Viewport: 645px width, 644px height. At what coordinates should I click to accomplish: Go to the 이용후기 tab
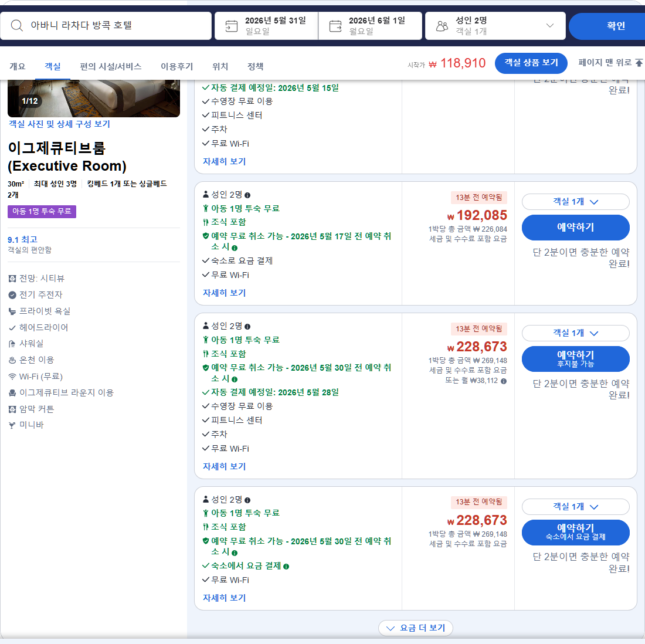(x=177, y=66)
